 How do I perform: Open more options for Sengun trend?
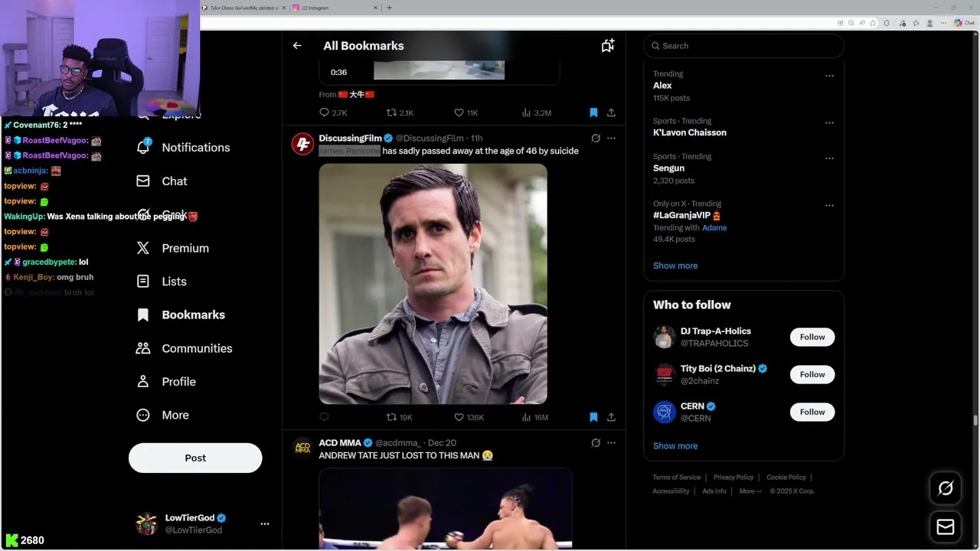829,158
